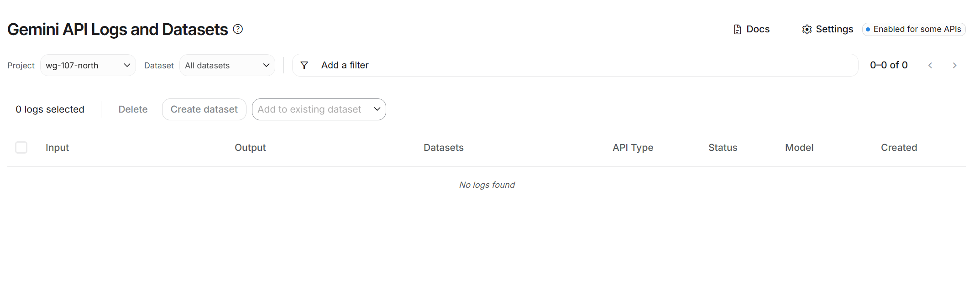Go to previous page with left chevron
Image resolution: width=980 pixels, height=294 pixels.
(x=930, y=66)
